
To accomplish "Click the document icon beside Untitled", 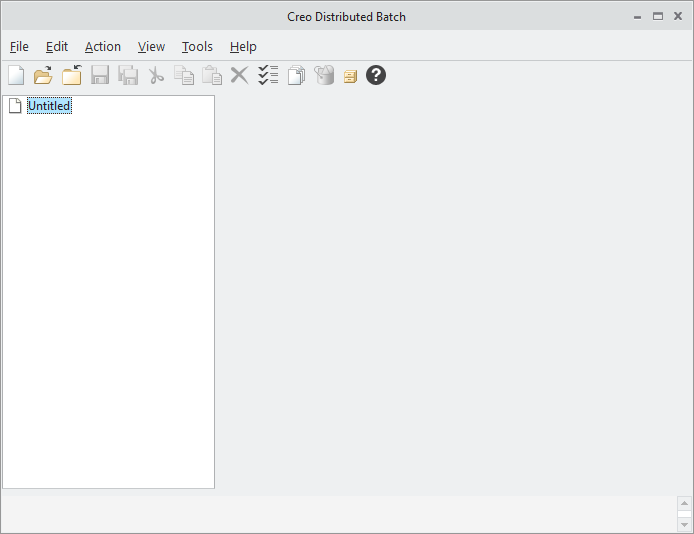I will [15, 106].
